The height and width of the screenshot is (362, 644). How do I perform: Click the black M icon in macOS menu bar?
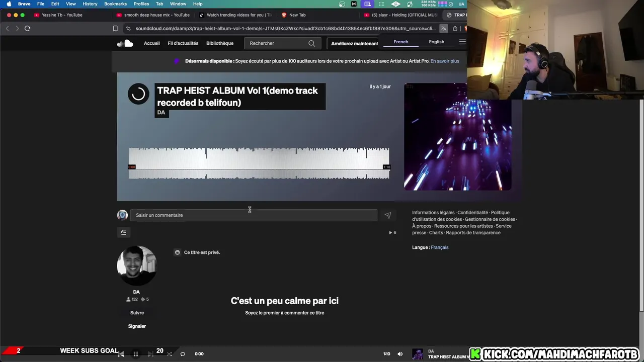(354, 4)
